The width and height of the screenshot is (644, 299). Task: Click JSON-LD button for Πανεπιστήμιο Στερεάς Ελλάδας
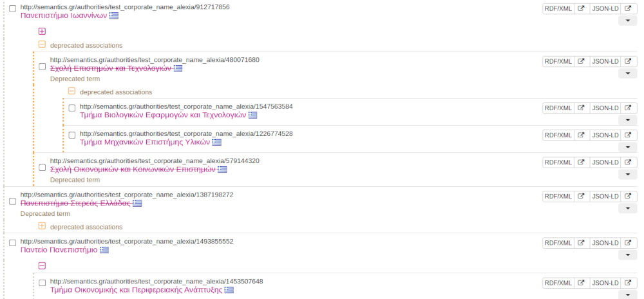click(x=605, y=196)
